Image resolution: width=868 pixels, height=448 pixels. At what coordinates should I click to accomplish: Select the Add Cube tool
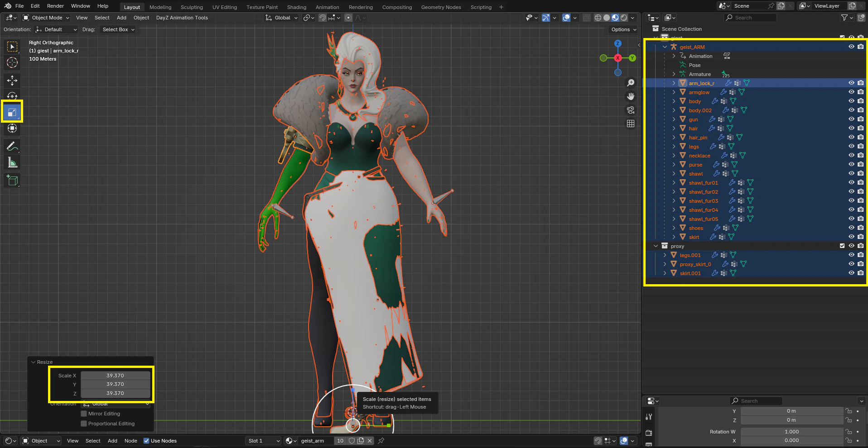pyautogui.click(x=12, y=181)
